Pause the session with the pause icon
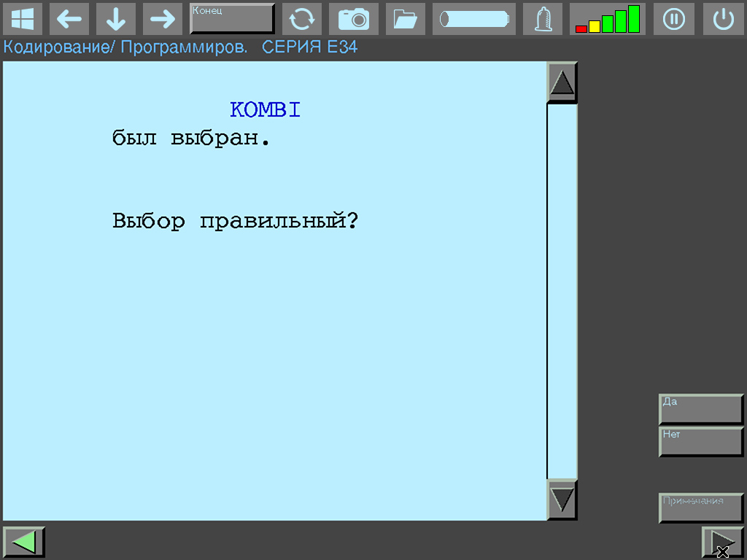This screenshot has height=560, width=747. point(673,19)
